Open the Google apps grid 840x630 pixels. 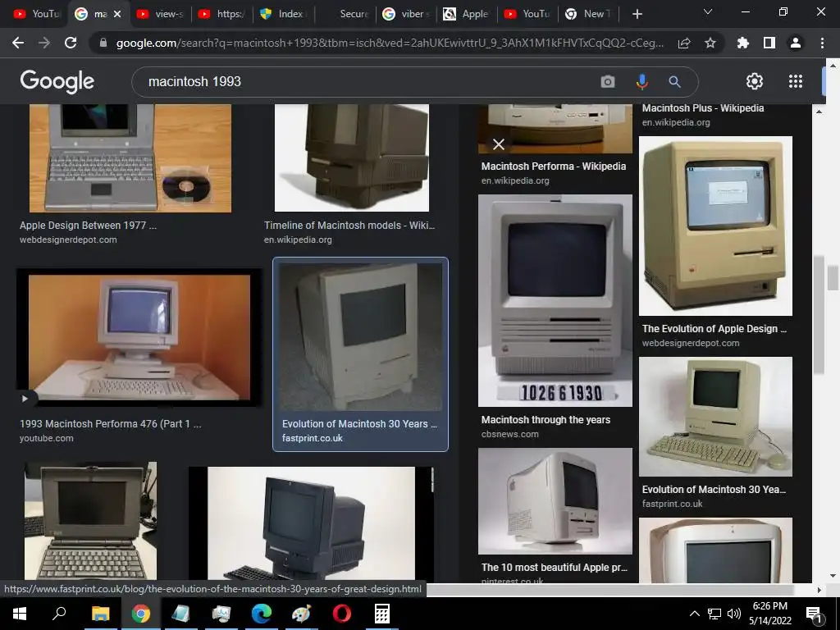click(796, 81)
